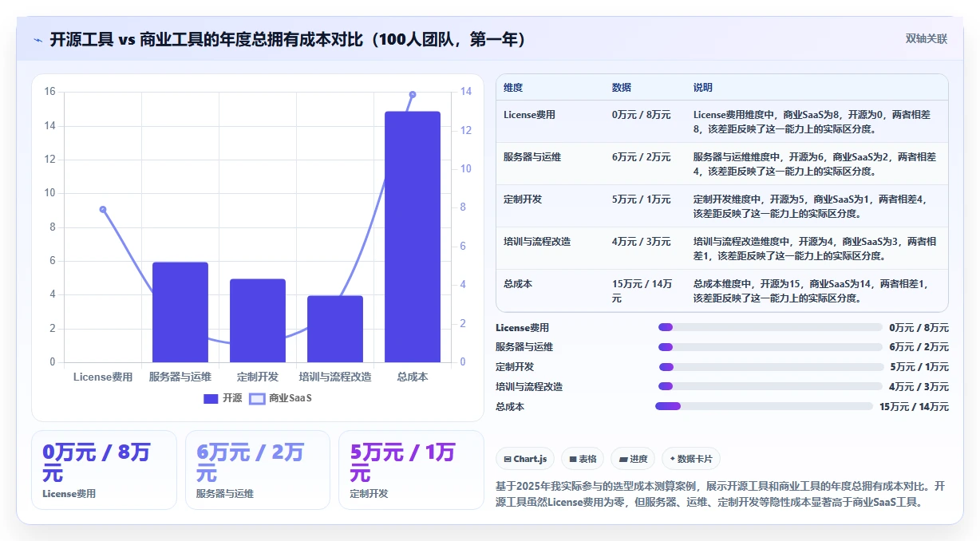This screenshot has height=541, width=980.
Task: Select the 定制开发 bar in the chart
Action: pyautogui.click(x=258, y=321)
